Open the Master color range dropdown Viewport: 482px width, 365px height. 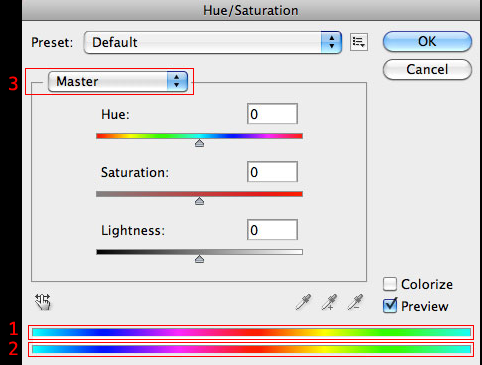pos(118,81)
